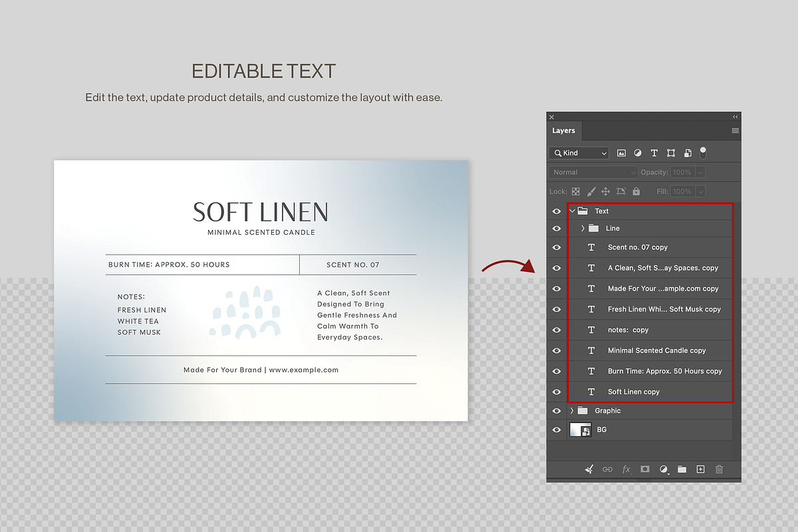Hide the Line group with eye icon

pyautogui.click(x=557, y=228)
